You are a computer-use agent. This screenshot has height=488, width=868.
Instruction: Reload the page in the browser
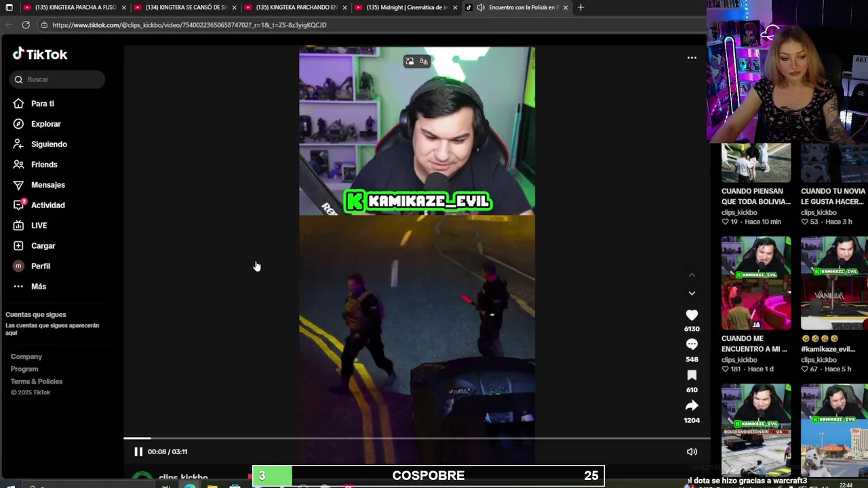point(26,24)
